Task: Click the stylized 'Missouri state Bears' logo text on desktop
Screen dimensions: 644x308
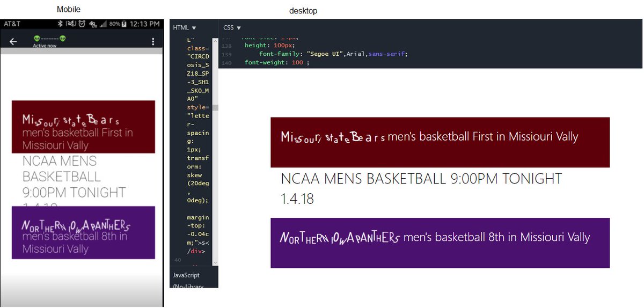Action: (333, 137)
